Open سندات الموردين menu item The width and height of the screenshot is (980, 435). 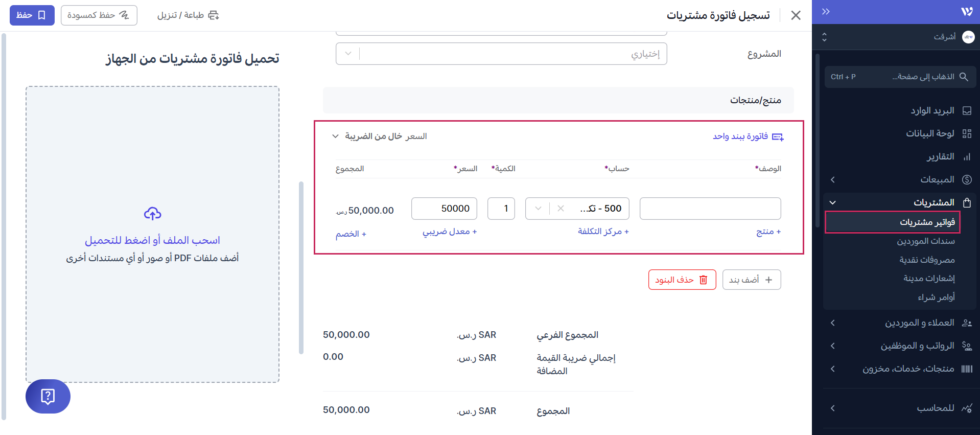point(925,241)
